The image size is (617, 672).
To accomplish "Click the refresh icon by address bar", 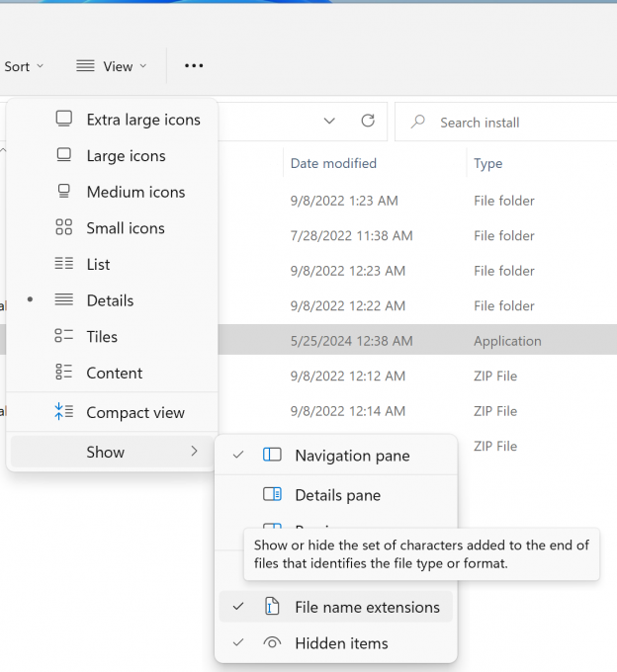I will pos(368,122).
